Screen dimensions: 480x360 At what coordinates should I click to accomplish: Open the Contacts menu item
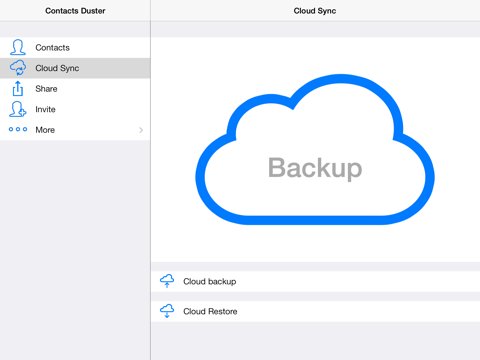pos(75,47)
